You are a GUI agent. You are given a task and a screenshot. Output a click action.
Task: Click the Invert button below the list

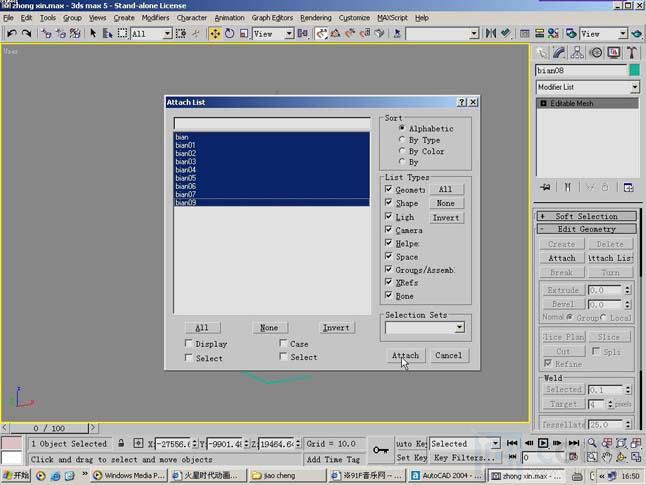pos(336,328)
